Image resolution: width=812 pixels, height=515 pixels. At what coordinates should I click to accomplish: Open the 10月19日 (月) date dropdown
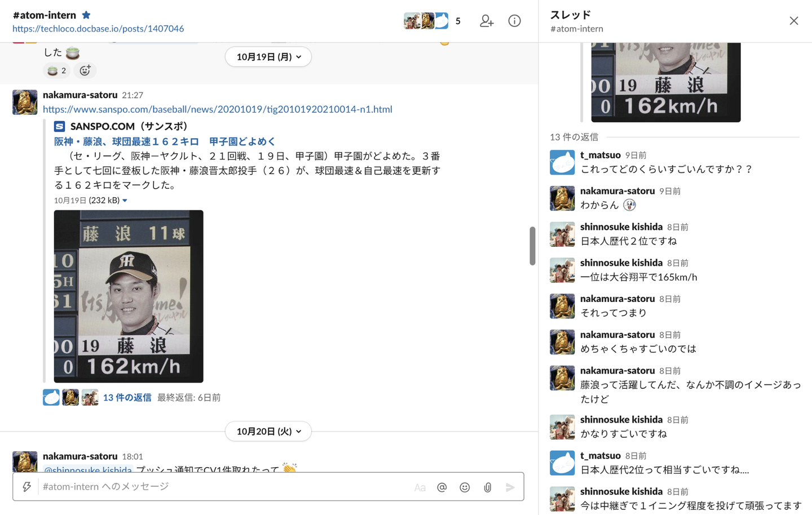coord(268,57)
